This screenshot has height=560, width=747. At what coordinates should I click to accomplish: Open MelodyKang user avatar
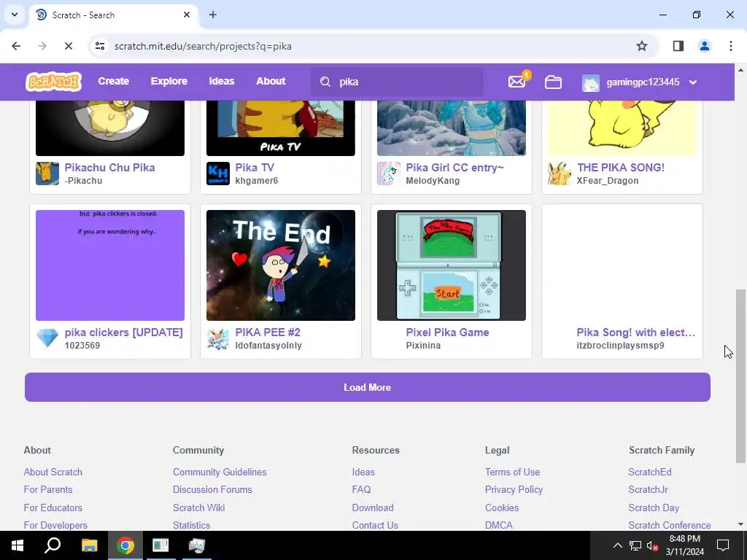(389, 174)
